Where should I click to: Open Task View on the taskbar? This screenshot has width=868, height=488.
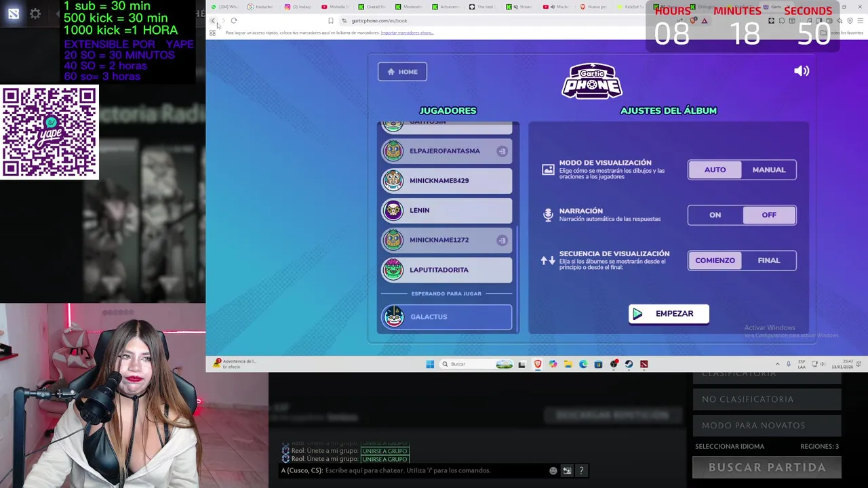coord(521,365)
